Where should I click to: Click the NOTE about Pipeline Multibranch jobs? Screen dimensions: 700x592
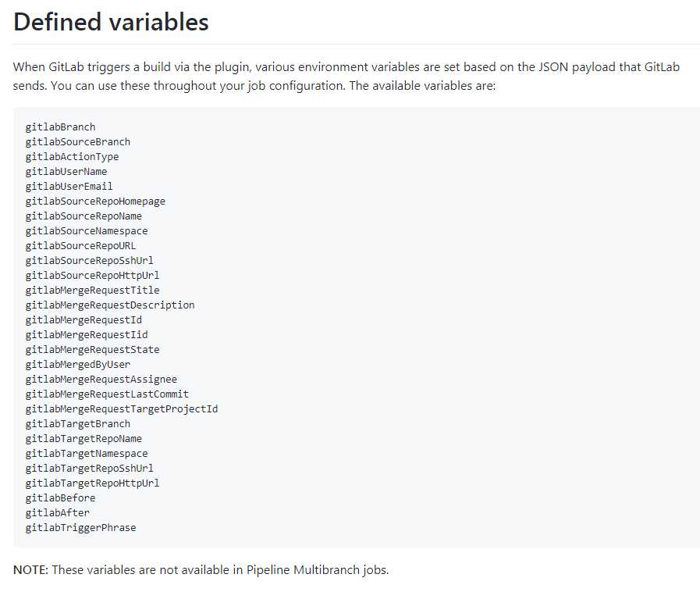click(x=201, y=570)
